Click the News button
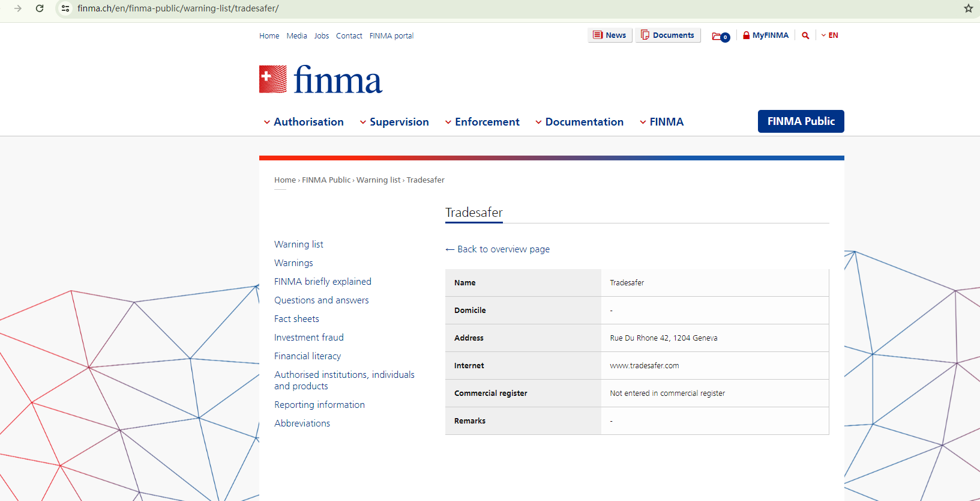The height and width of the screenshot is (501, 980). tap(610, 35)
